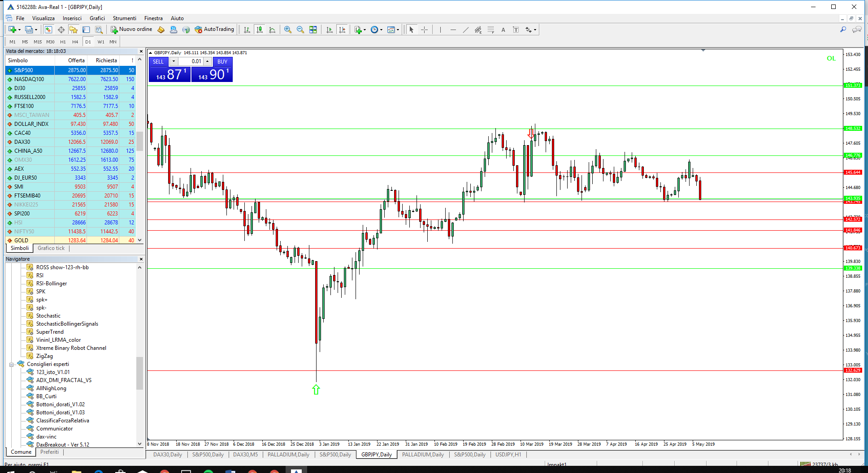
Task: Zoom out of the chart
Action: pyautogui.click(x=300, y=30)
